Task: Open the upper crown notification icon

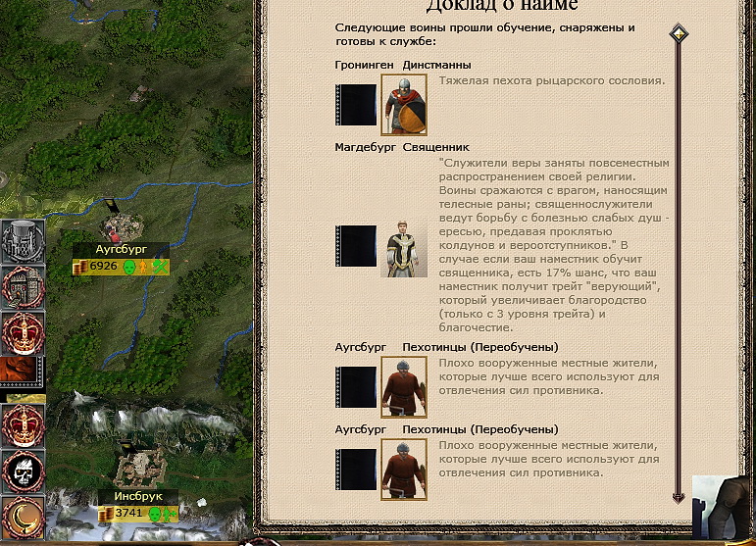Action: 22,334
